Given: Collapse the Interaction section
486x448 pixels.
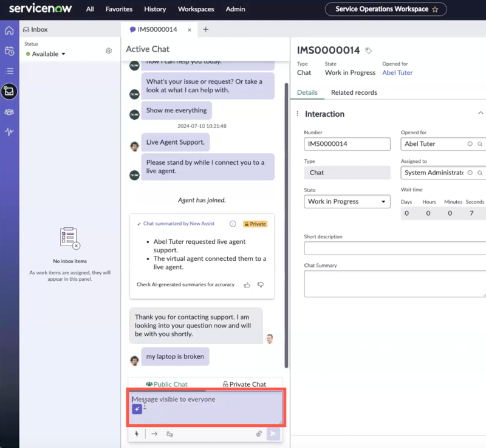Looking at the screenshot, I should coord(481,113).
